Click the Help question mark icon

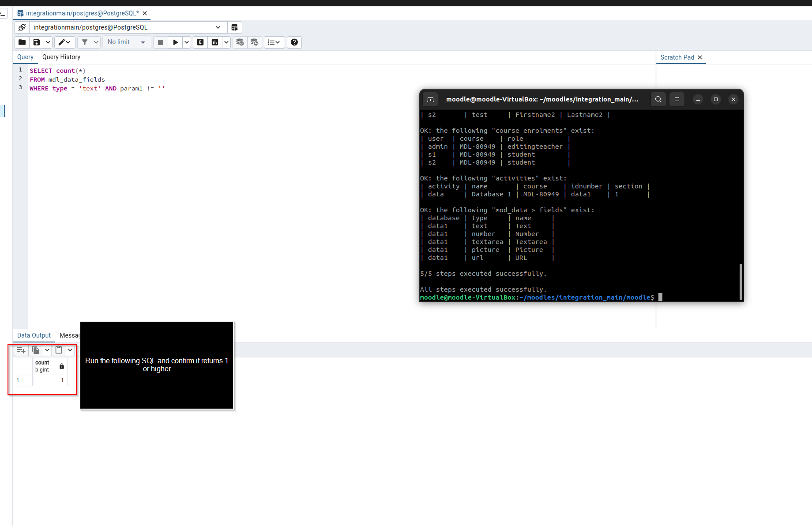pos(294,42)
